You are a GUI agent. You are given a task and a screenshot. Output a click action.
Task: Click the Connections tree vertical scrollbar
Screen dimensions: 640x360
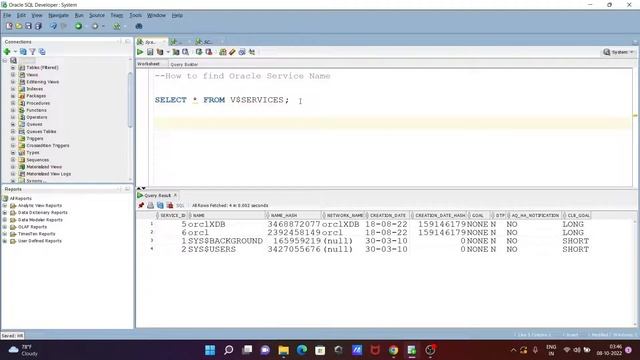tap(130, 100)
